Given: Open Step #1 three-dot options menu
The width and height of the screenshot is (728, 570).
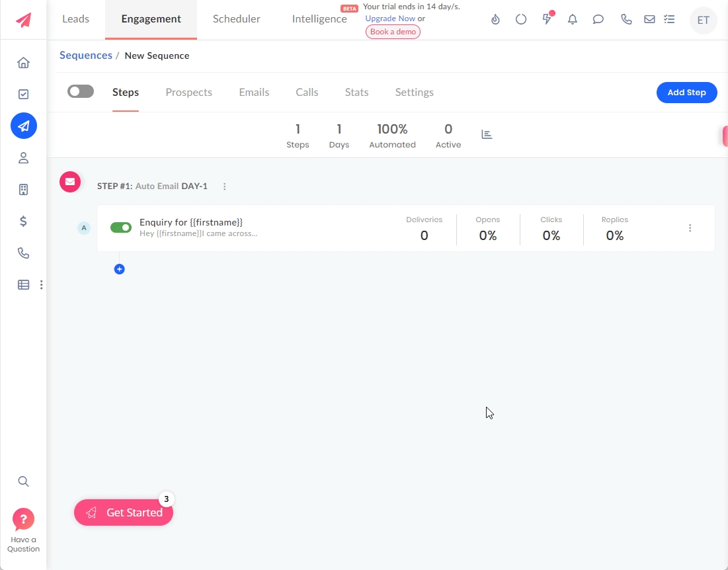Looking at the screenshot, I should pyautogui.click(x=225, y=186).
